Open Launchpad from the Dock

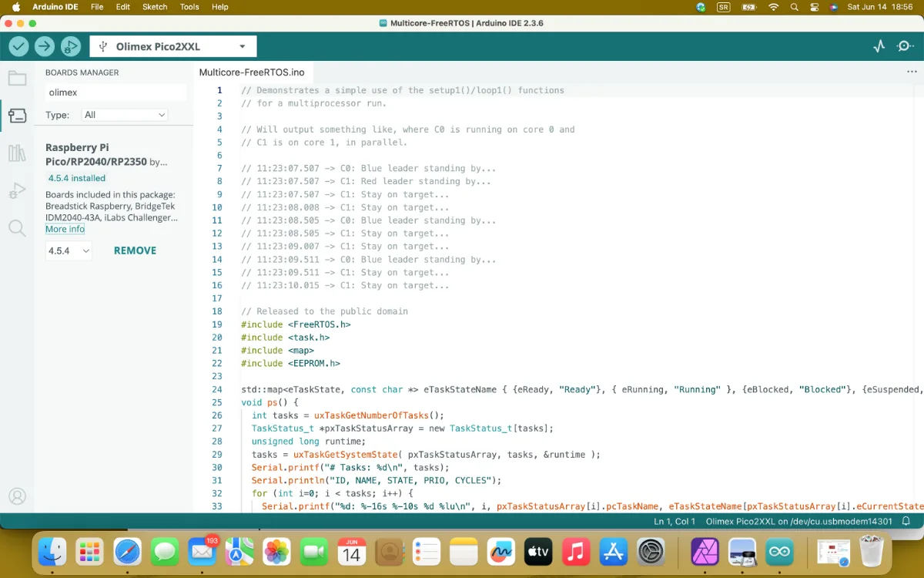pyautogui.click(x=90, y=552)
